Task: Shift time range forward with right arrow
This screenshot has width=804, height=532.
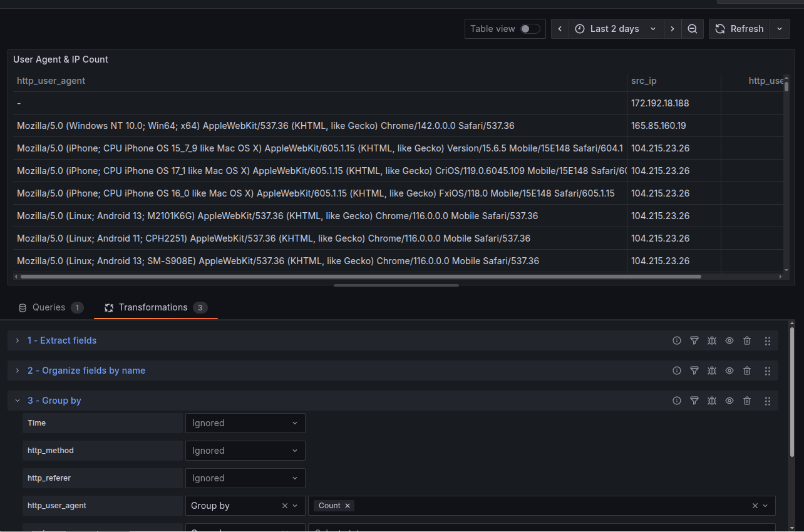Action: click(x=673, y=29)
